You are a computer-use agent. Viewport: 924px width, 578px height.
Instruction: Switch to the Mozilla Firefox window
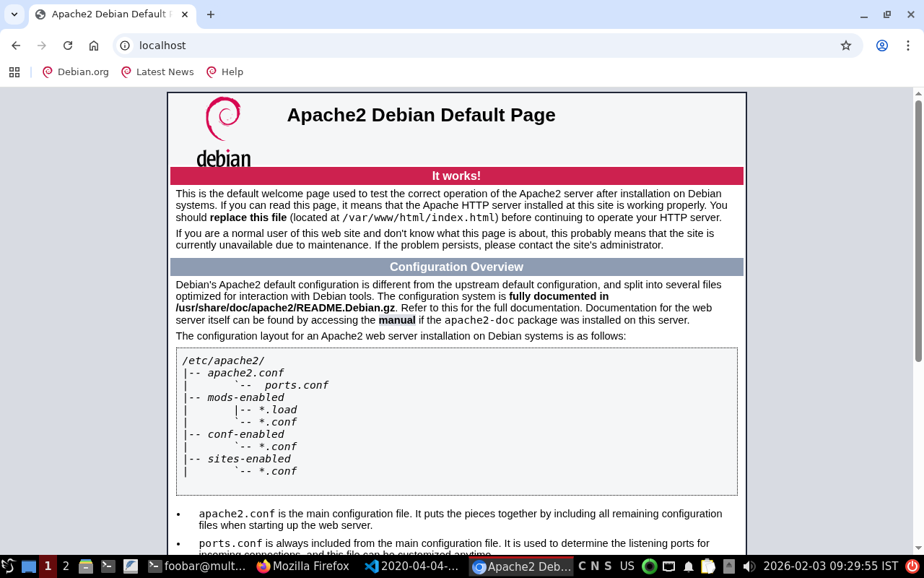304,566
